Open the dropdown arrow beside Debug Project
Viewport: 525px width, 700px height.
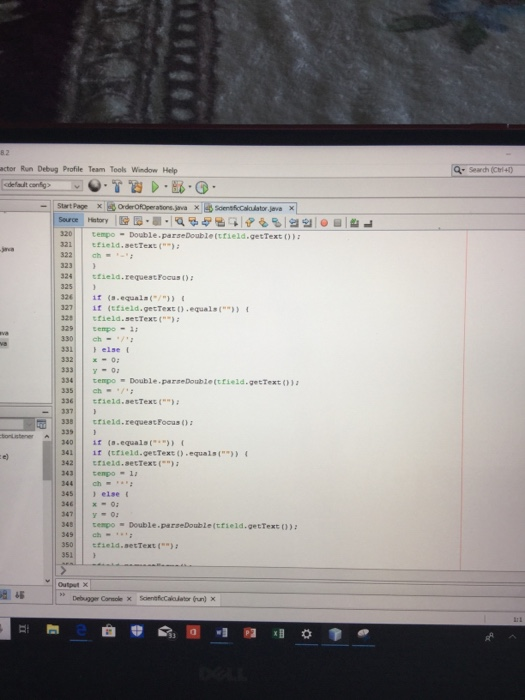(190, 187)
